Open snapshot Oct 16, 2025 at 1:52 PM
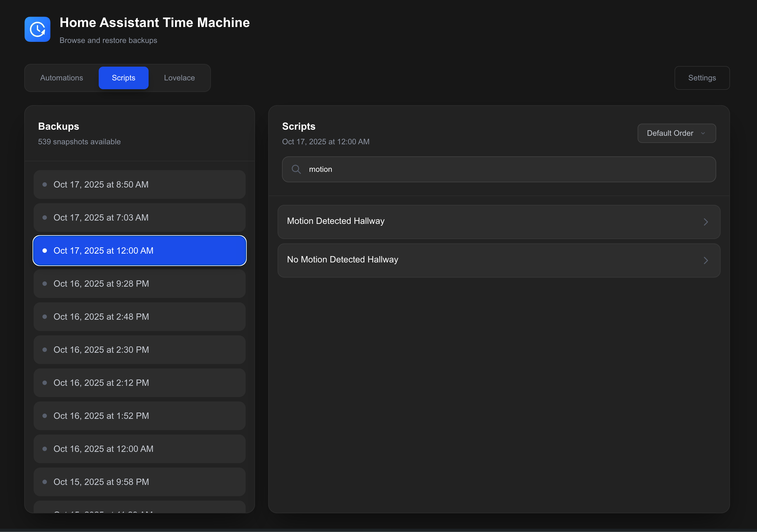Screen dimensions: 757x532 [x=139, y=416]
